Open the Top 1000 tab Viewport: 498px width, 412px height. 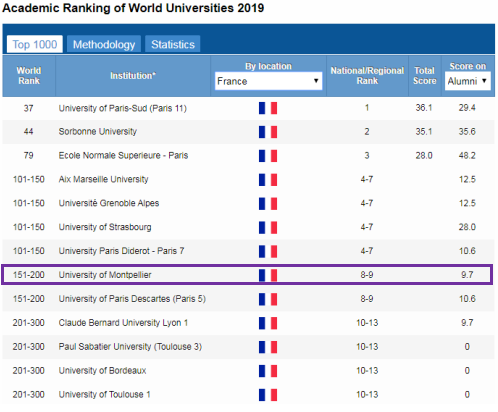click(x=35, y=44)
